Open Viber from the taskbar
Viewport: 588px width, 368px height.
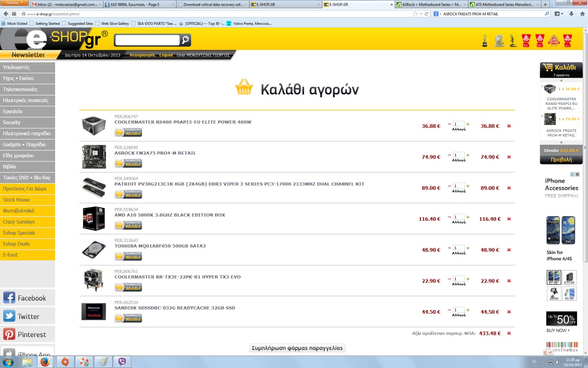pyautogui.click(x=122, y=362)
